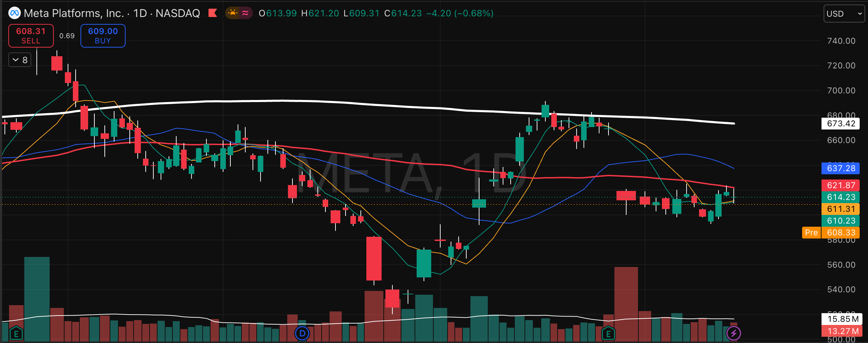This screenshot has width=868, height=343.
Task: Open the USD currency dropdown
Action: tap(844, 14)
